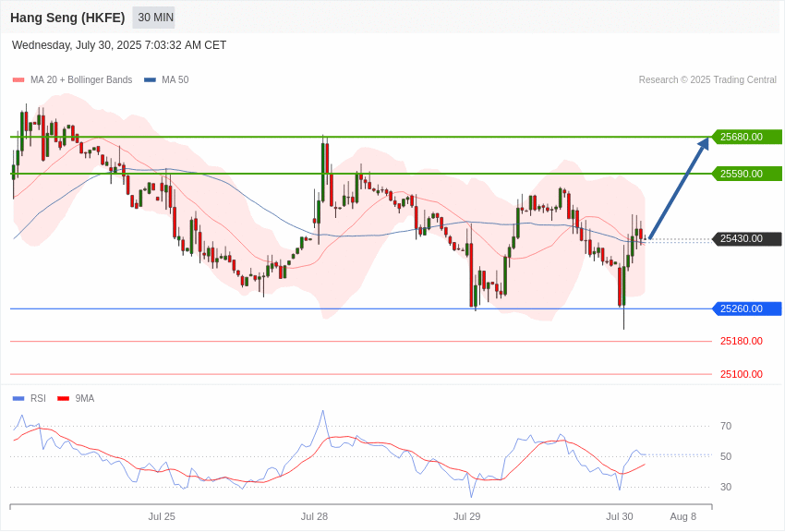Click Research © 2025 Trading Central credit text
Screen dimensions: 785x532
pyautogui.click(x=707, y=79)
